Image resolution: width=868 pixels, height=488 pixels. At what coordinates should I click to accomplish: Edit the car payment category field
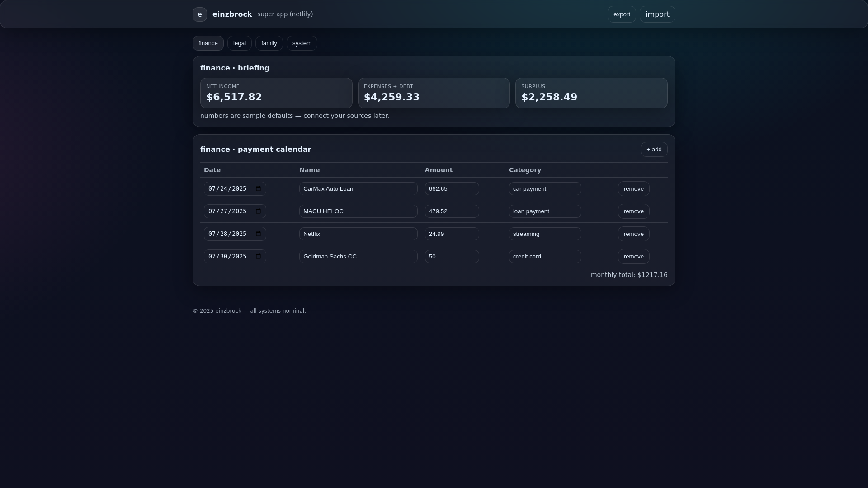(545, 189)
